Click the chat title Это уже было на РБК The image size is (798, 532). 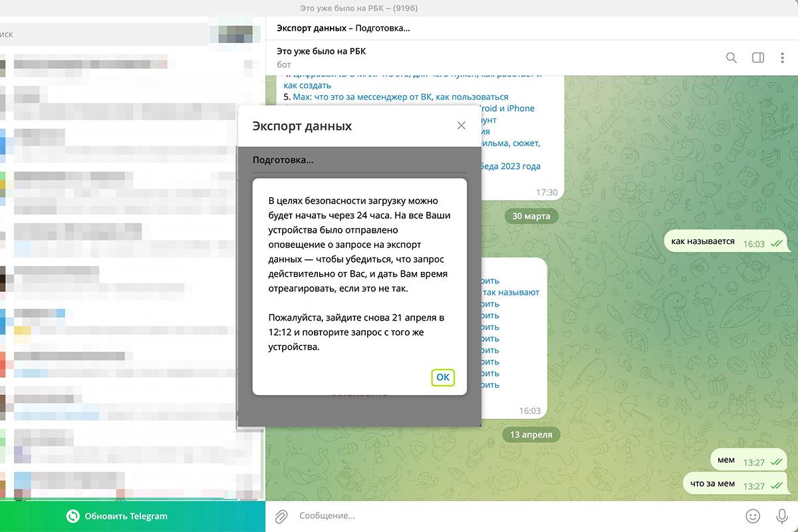pos(321,51)
